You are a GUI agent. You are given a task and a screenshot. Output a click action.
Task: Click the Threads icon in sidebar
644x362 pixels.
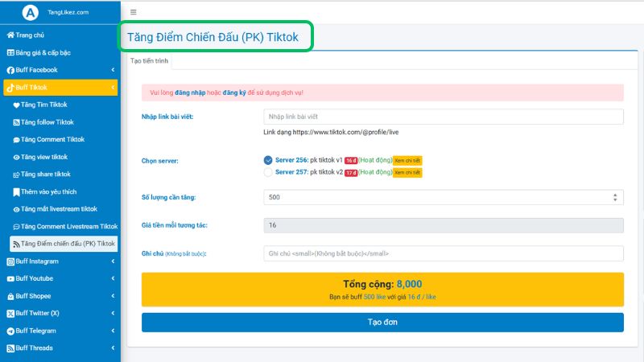10,348
